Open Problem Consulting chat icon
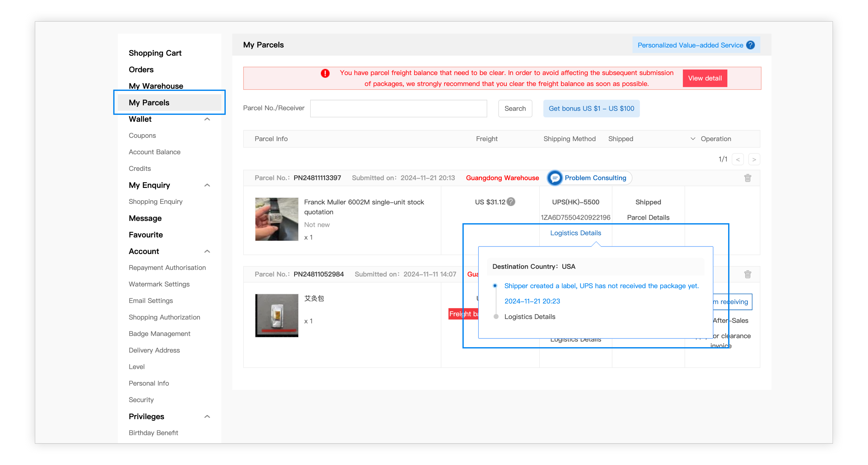 554,178
